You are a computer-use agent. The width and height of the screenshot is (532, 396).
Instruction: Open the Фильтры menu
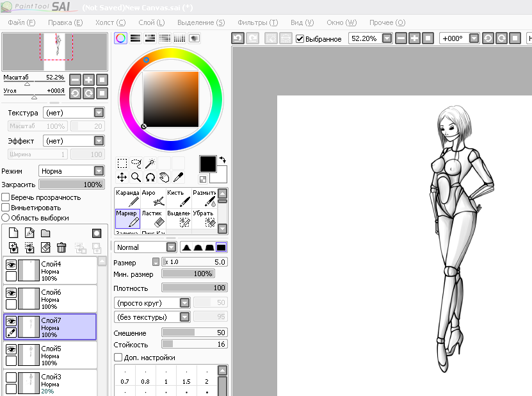click(257, 22)
